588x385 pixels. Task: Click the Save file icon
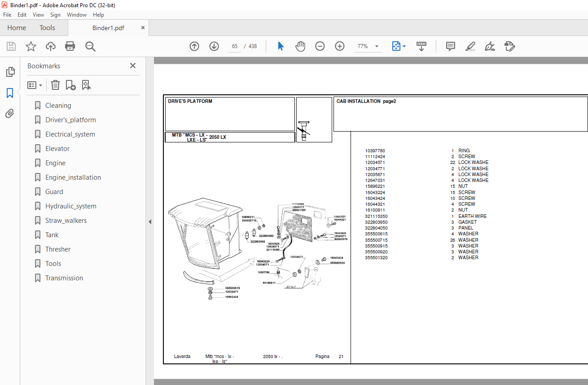[x=11, y=46]
